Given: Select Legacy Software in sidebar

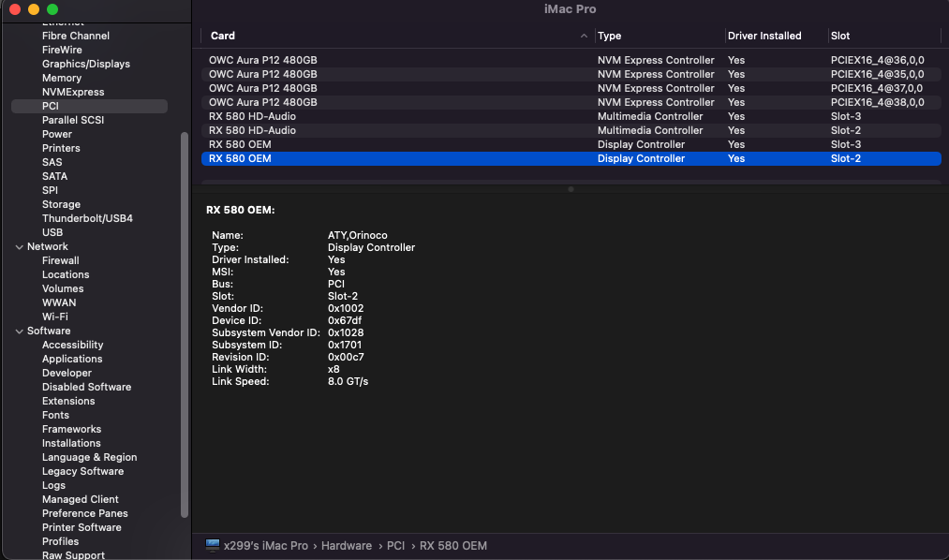Looking at the screenshot, I should (83, 471).
